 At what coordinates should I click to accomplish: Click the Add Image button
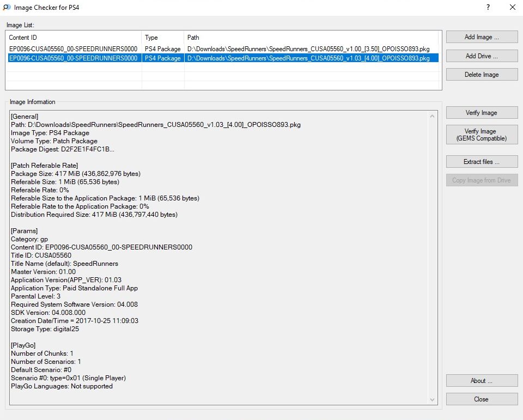click(x=482, y=37)
